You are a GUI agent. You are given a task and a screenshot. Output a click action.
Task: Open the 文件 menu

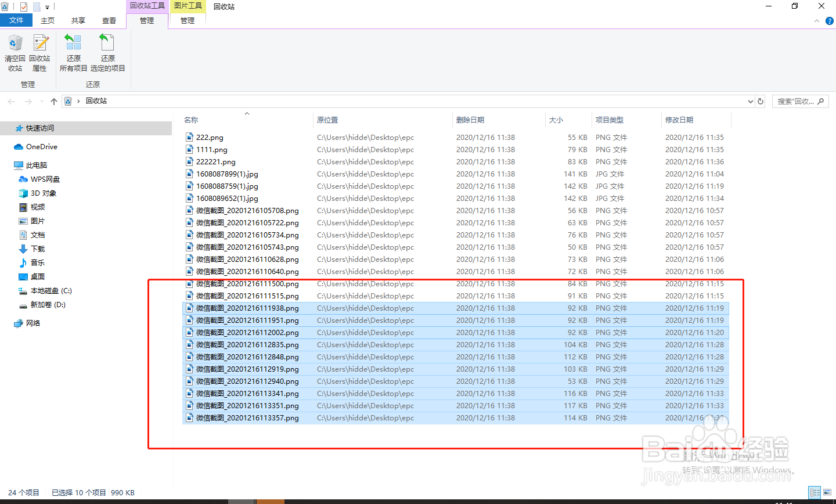click(x=16, y=20)
